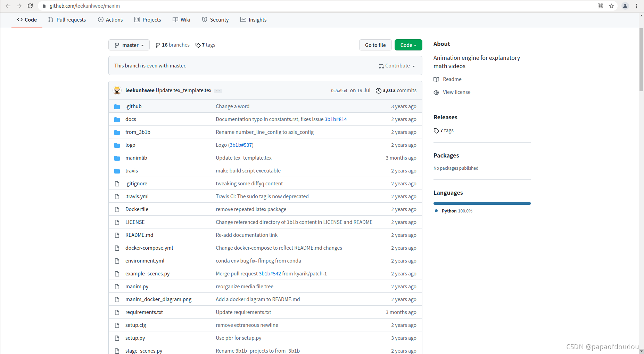Open the Pull requests tab

67,20
